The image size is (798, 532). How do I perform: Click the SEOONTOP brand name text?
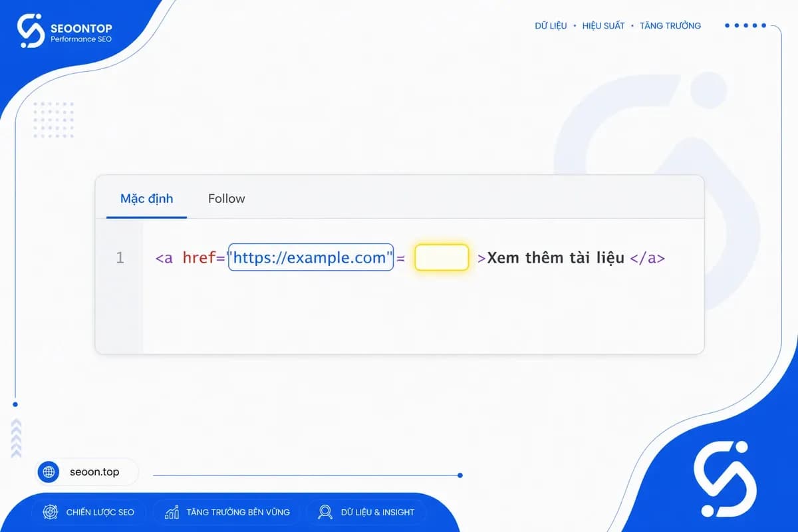pos(81,28)
